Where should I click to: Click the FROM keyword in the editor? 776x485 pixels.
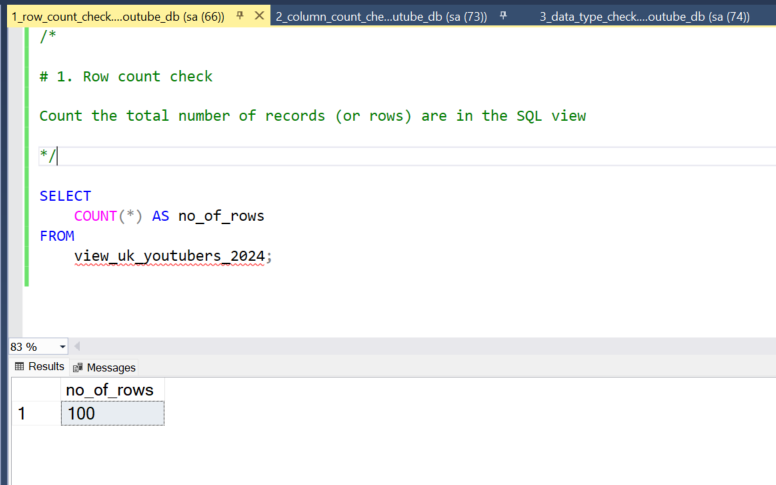click(56, 236)
